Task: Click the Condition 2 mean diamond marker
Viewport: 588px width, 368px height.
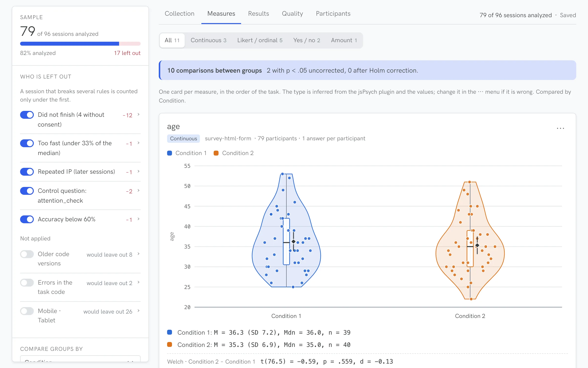Action: pos(477,245)
